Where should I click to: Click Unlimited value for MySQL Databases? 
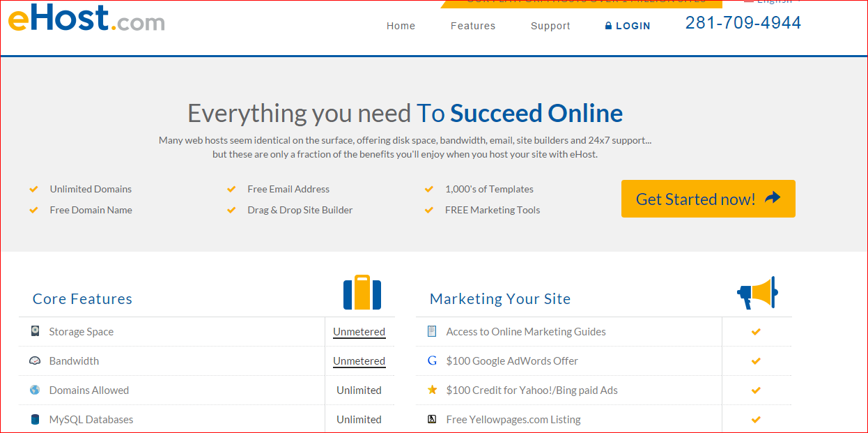pos(359,420)
